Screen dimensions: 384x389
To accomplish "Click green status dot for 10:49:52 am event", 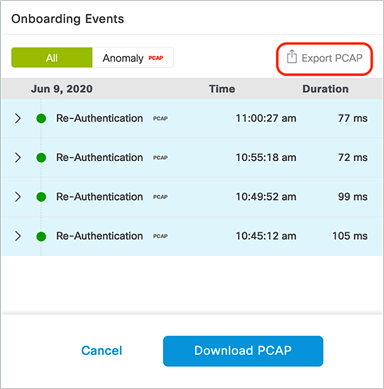I will click(41, 197).
